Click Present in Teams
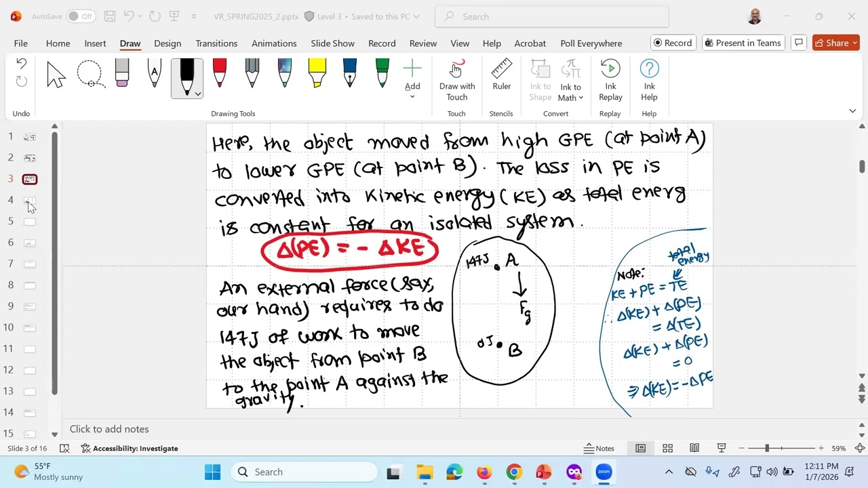 (743, 43)
